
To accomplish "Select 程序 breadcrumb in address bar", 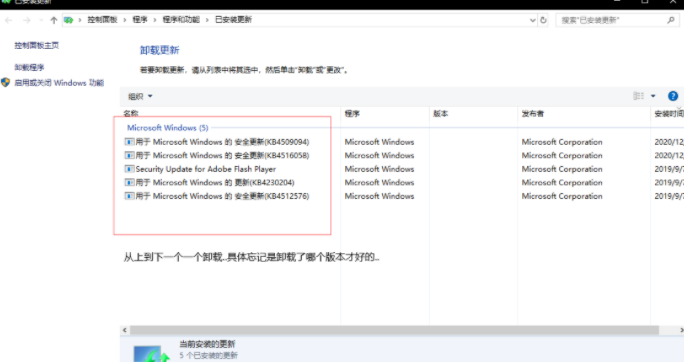I will tap(140, 20).
